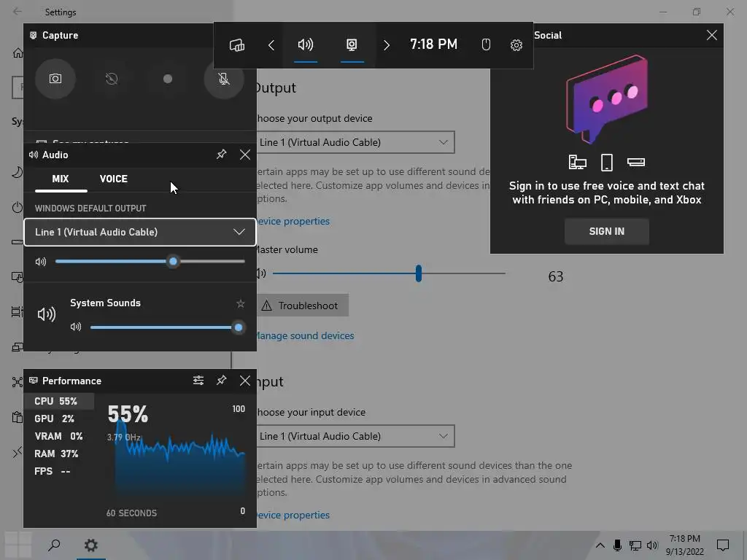This screenshot has width=747, height=560.
Task: Click the Settings back arrow
Action: pyautogui.click(x=18, y=12)
